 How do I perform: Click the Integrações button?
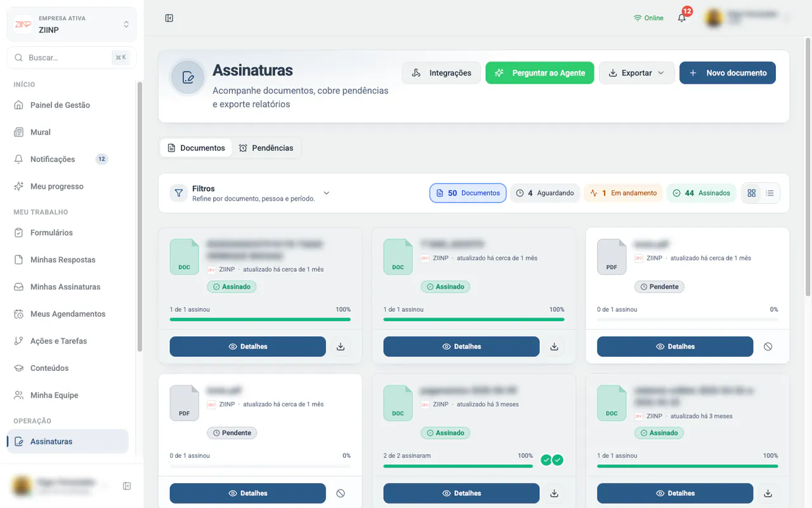point(442,73)
